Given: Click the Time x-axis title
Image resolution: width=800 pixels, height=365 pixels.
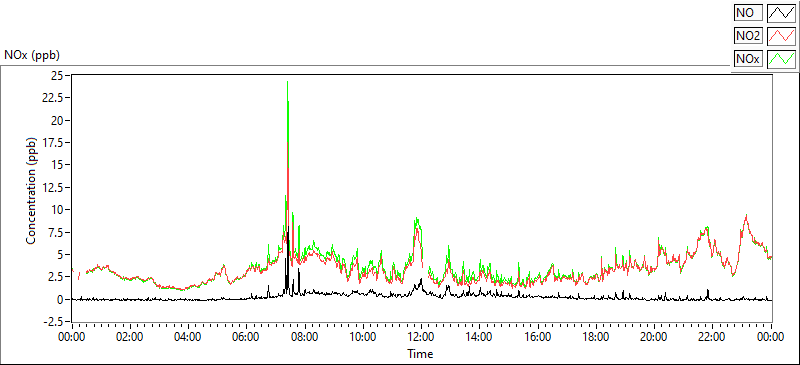Looking at the screenshot, I should point(421,353).
